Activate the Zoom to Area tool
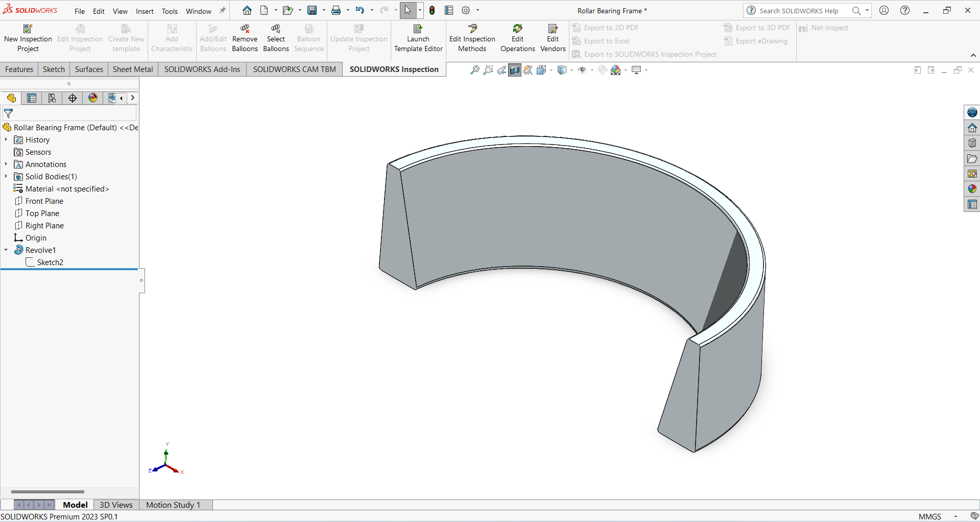The height and width of the screenshot is (522, 980). pyautogui.click(x=488, y=70)
